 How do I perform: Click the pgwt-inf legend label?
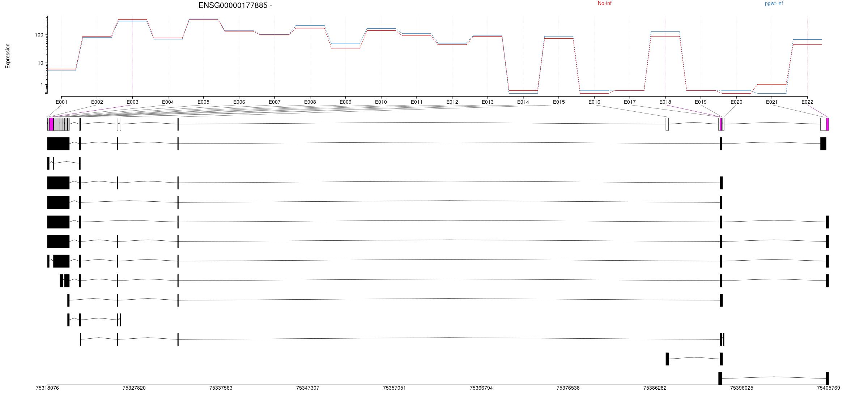[x=774, y=3]
